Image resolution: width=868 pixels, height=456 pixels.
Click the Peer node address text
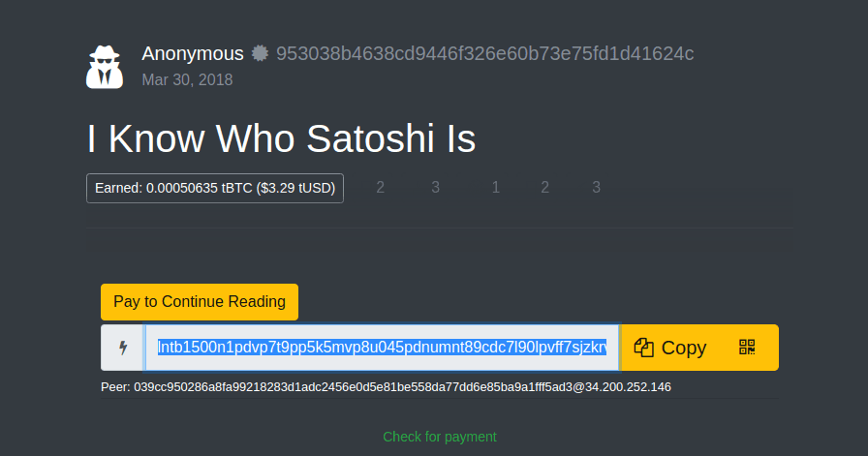pyautogui.click(x=386, y=387)
